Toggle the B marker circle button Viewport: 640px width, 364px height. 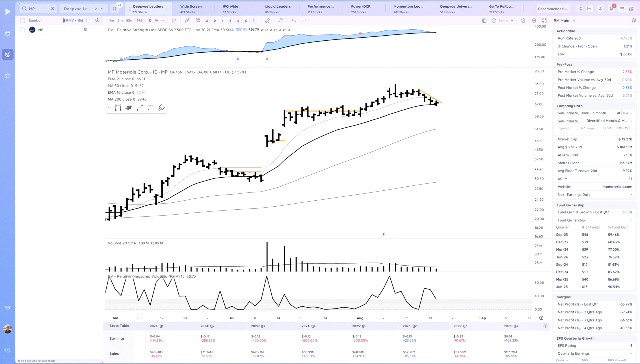pyautogui.click(x=230, y=20)
